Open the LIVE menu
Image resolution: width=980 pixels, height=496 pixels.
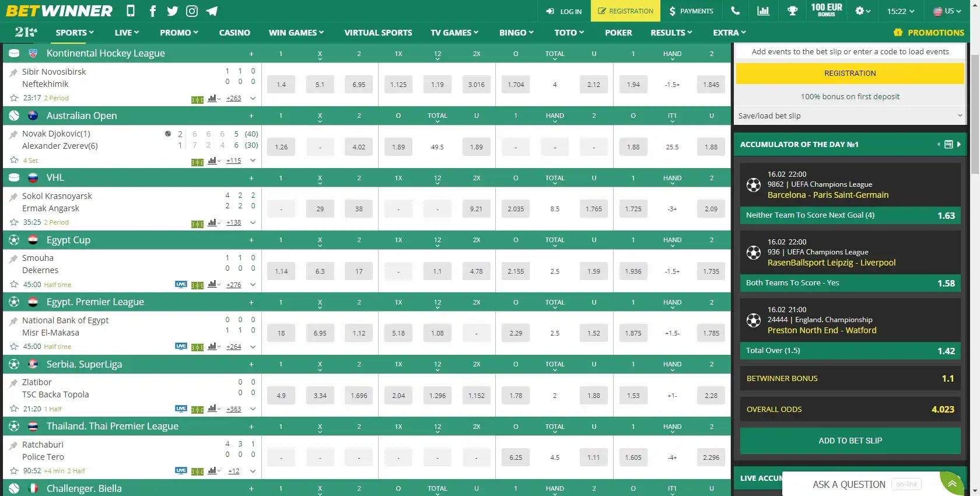tap(127, 33)
